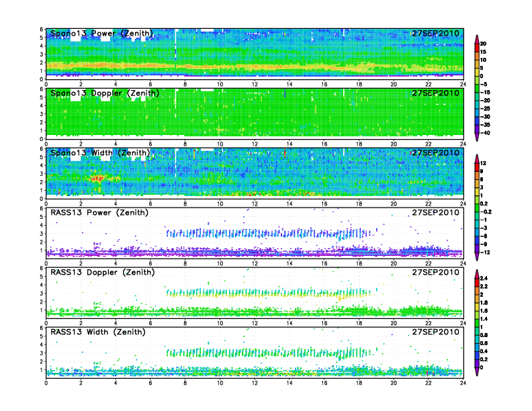Click the hour 16 tick under RASS13 Width panel
The height and width of the screenshot is (411, 532).
pos(324,383)
